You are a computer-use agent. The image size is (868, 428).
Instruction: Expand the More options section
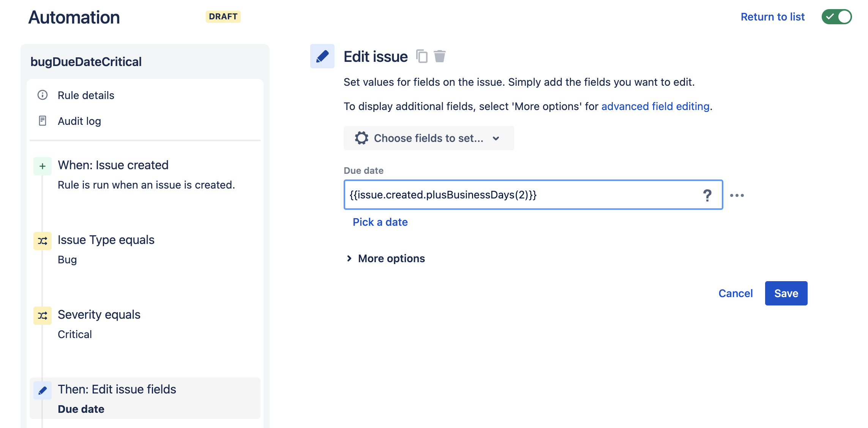click(385, 258)
